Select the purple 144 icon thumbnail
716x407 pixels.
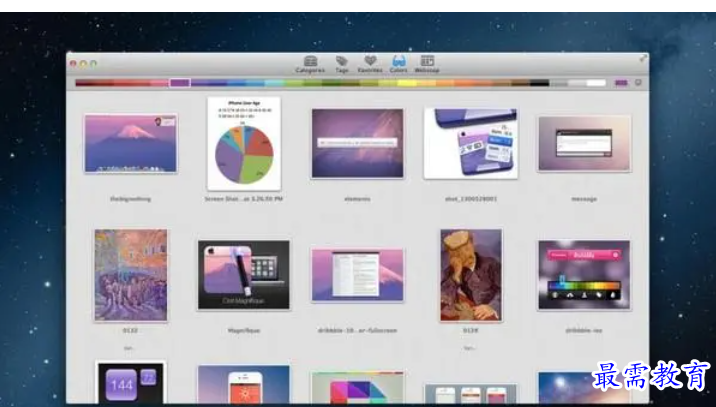[x=131, y=383]
